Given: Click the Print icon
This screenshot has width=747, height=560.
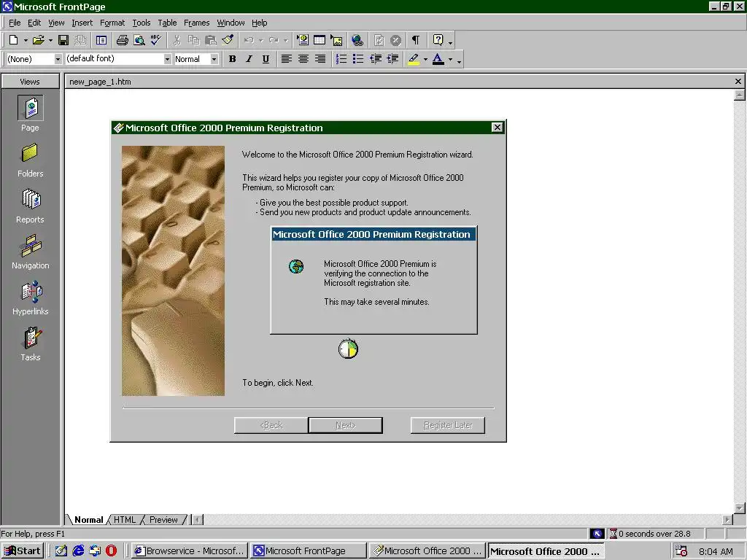Looking at the screenshot, I should [123, 41].
